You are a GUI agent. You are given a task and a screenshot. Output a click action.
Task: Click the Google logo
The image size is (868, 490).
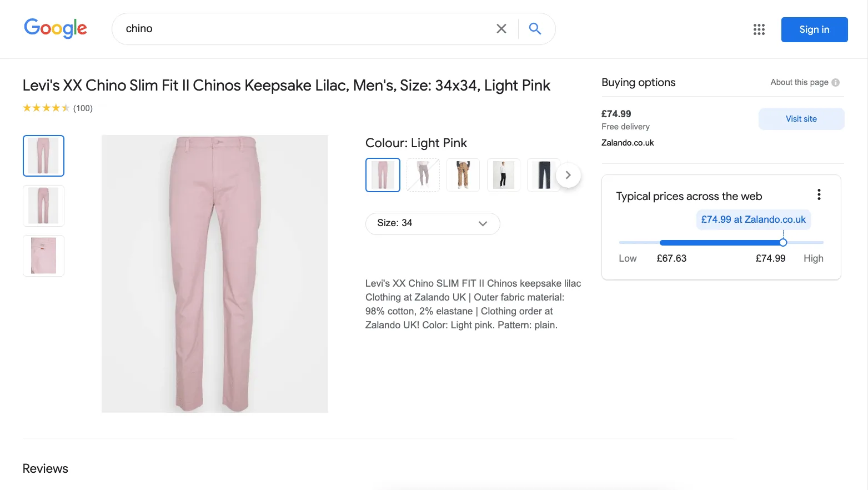[55, 28]
